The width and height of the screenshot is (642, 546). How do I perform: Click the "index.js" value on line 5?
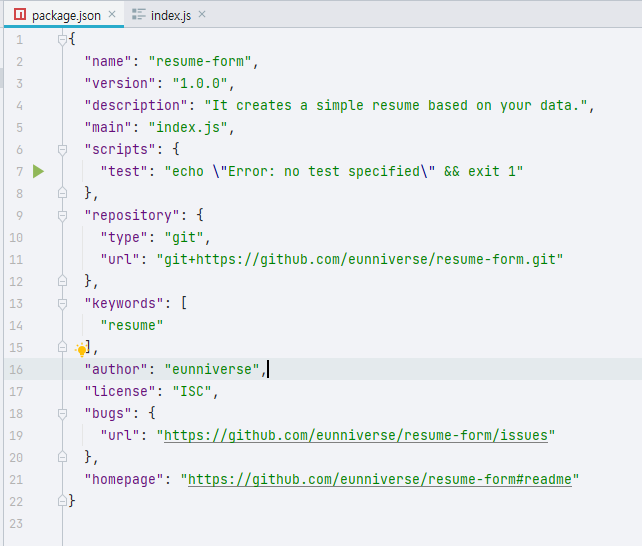tap(188, 127)
